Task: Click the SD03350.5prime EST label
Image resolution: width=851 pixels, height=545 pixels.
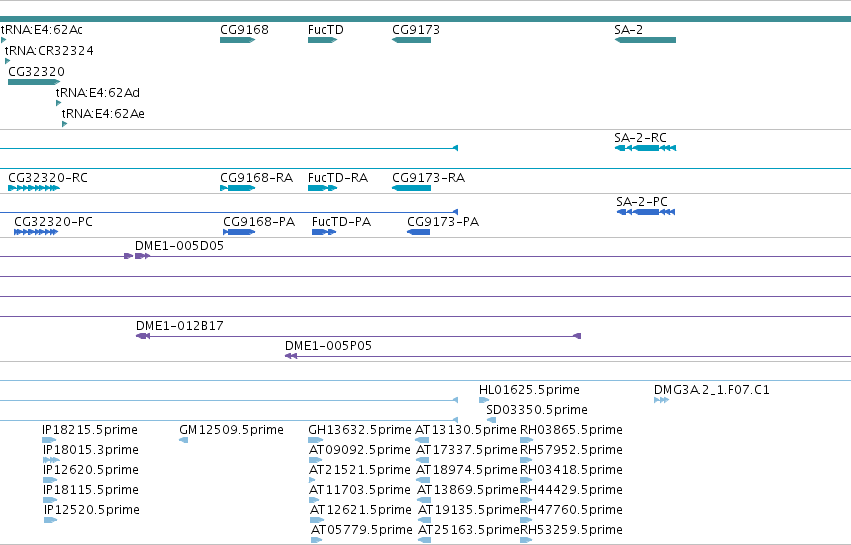Action: pyautogui.click(x=537, y=410)
